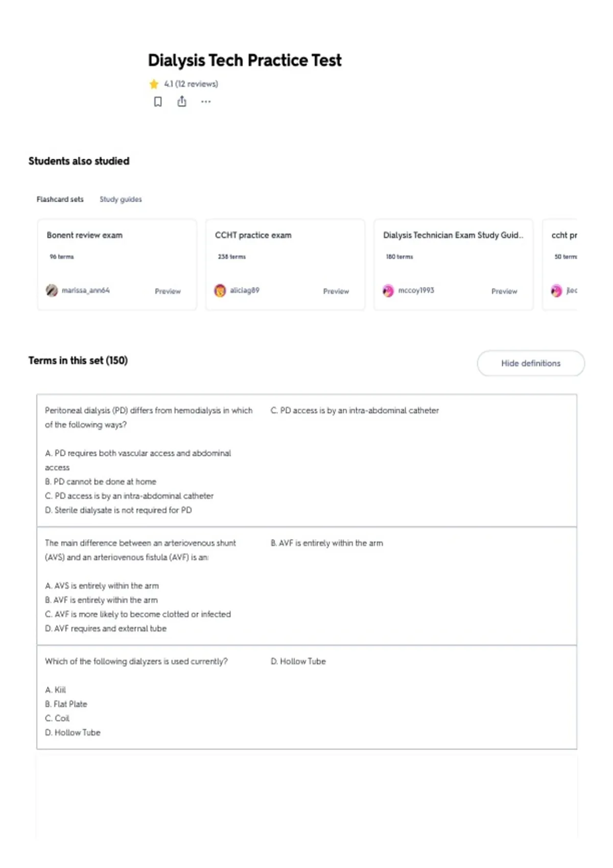
Task: Open the Bonent review exam card title
Action: point(85,235)
